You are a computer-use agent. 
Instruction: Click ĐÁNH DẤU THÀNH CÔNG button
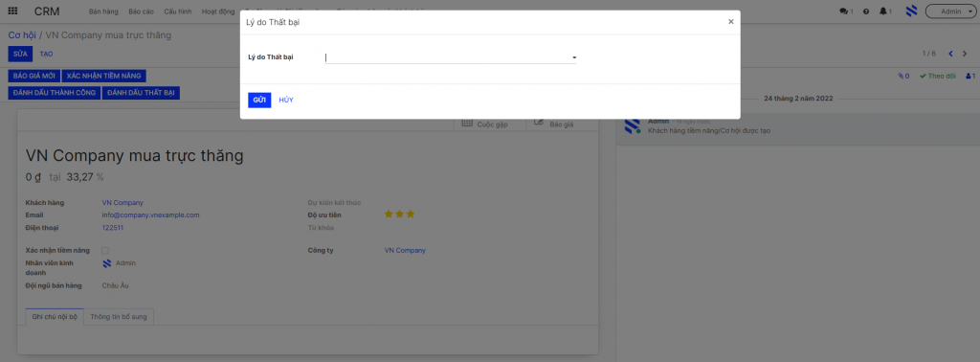point(54,93)
